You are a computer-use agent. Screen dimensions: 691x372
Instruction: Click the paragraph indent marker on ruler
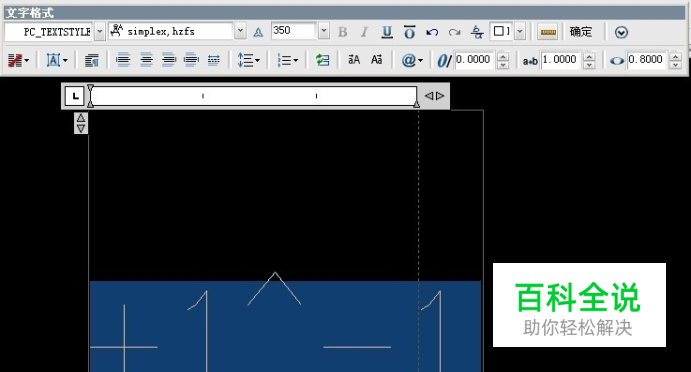click(x=90, y=104)
